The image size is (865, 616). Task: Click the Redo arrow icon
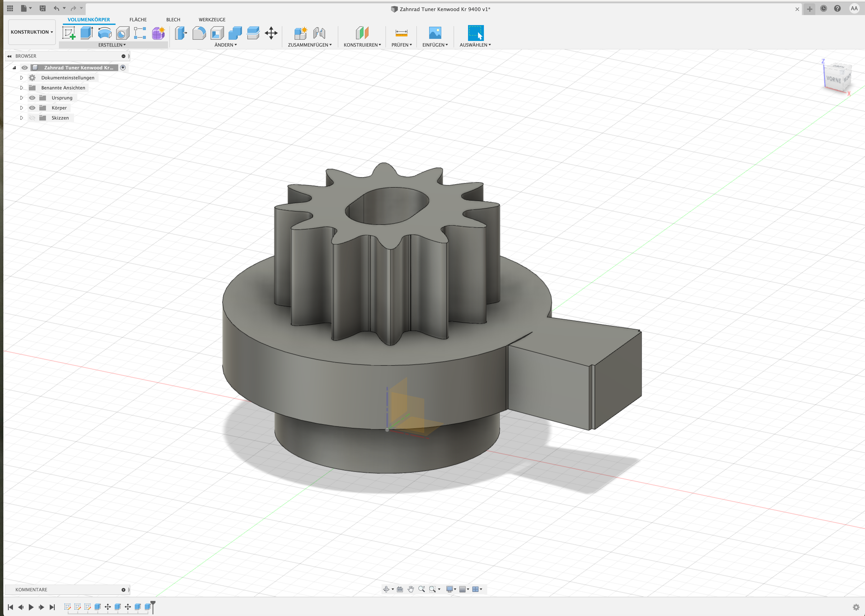tap(73, 8)
